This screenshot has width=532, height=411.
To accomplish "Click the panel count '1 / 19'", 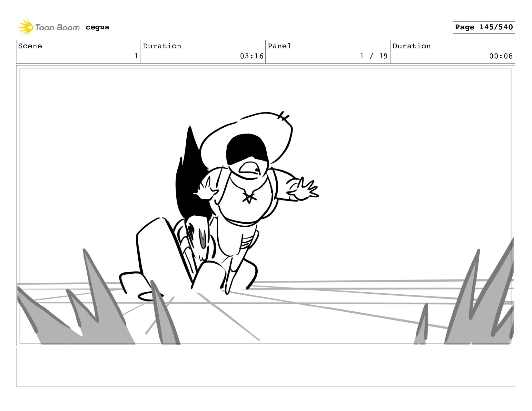I will (373, 56).
